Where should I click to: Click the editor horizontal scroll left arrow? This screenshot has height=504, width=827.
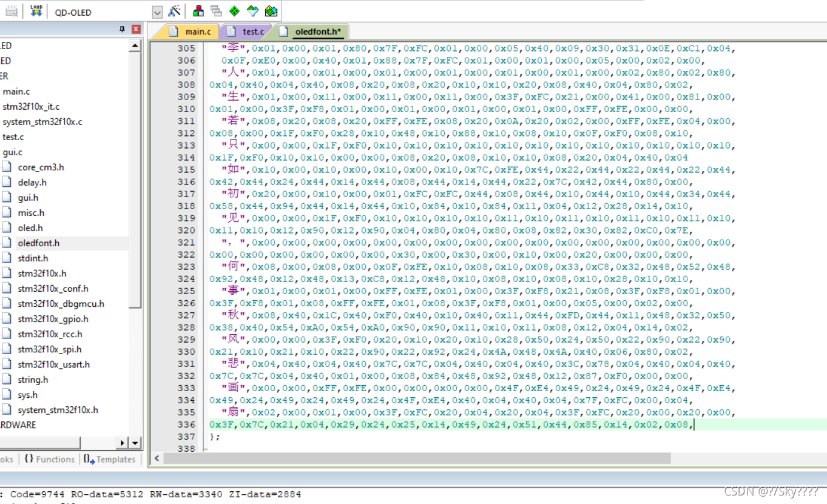(x=157, y=458)
